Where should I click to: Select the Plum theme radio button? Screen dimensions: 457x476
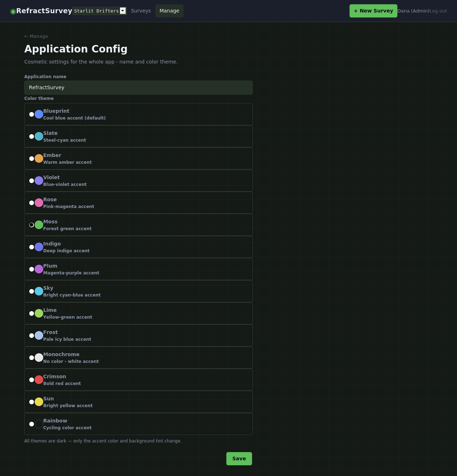(x=31, y=269)
